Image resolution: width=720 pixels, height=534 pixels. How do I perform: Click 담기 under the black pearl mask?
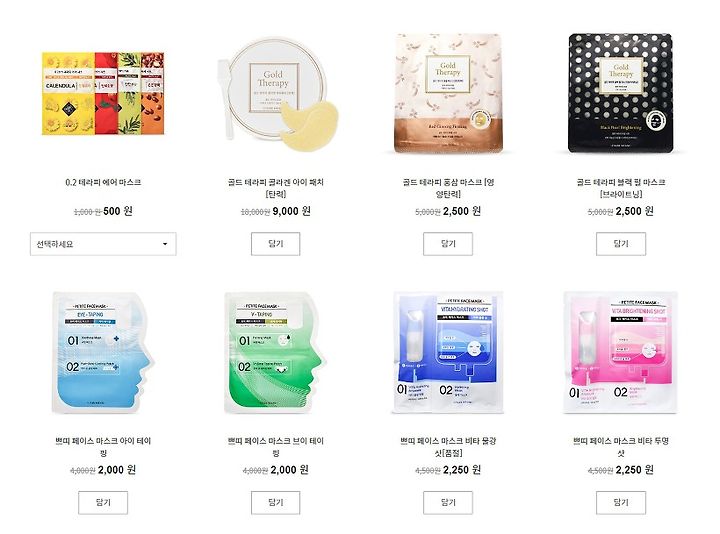[x=621, y=244]
